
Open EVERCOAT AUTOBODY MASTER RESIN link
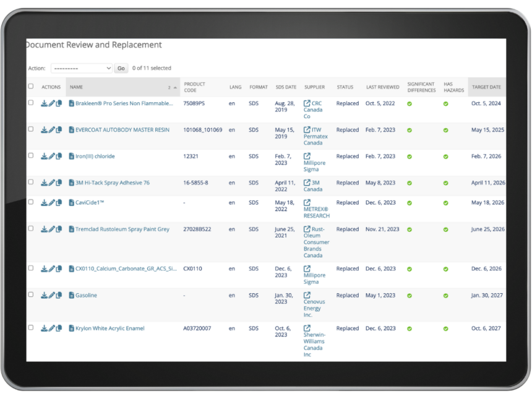pyautogui.click(x=122, y=130)
